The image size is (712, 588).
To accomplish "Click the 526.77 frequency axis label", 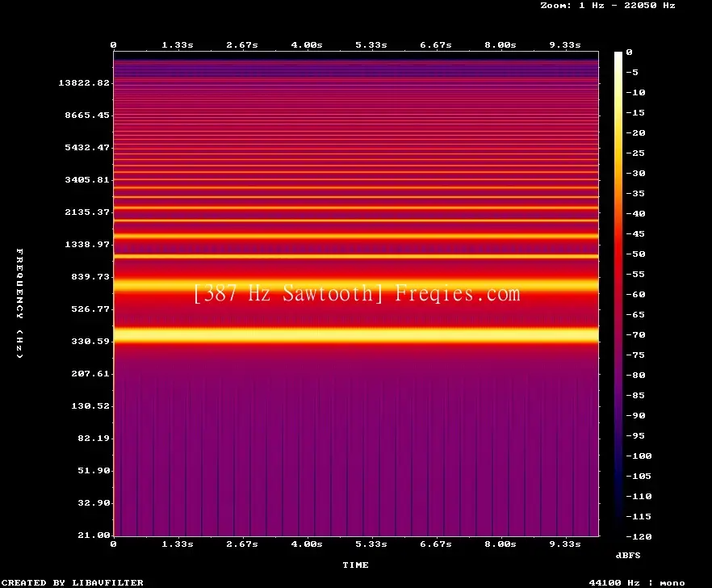I will 90,309.
